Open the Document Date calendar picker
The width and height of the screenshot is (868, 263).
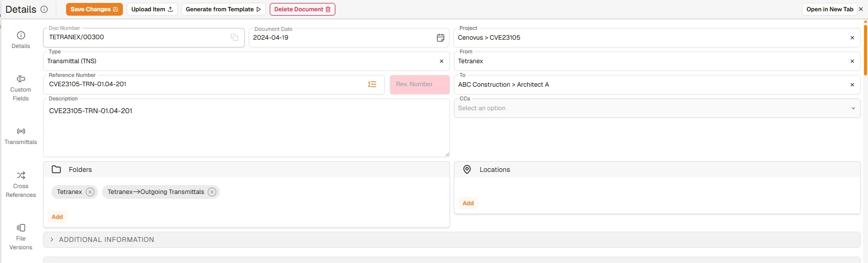click(x=441, y=38)
